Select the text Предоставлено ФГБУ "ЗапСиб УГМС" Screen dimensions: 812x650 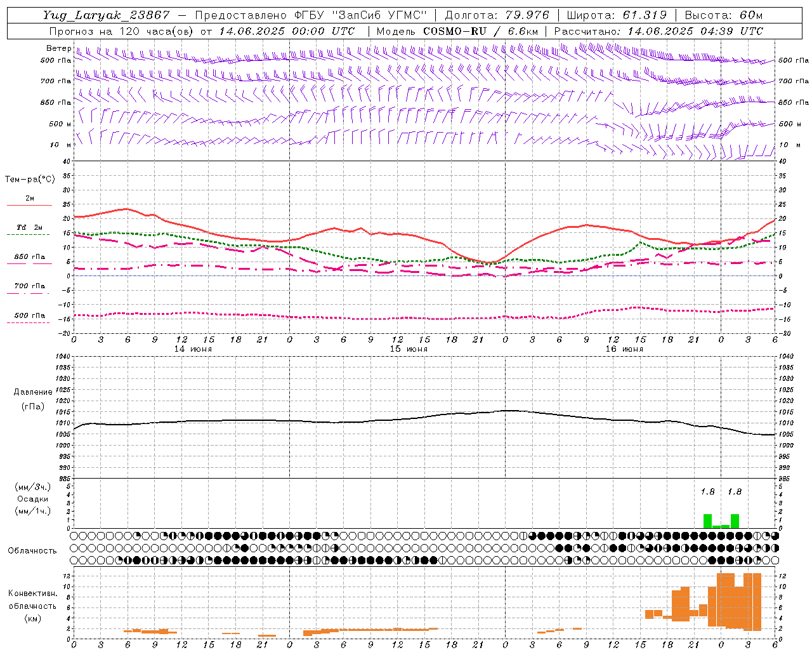click(311, 15)
